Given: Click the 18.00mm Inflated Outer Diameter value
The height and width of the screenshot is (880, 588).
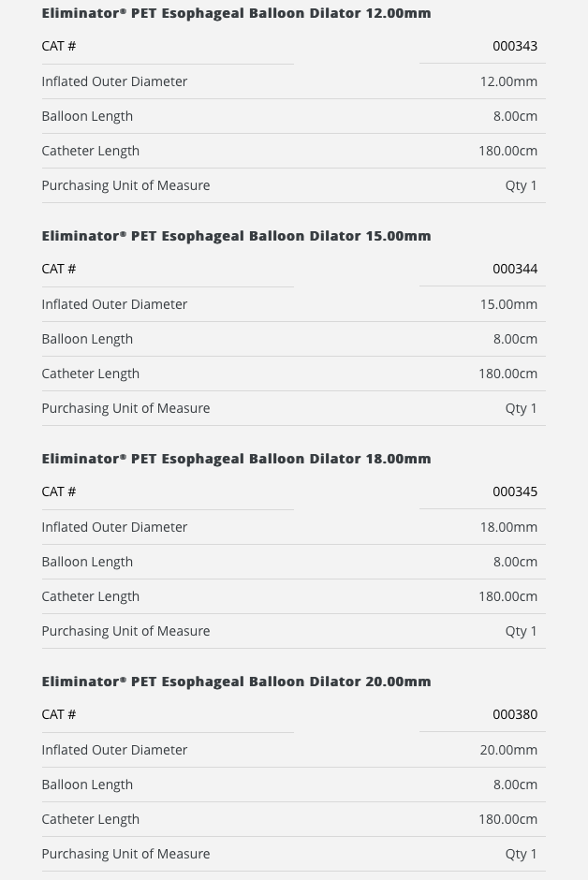Looking at the screenshot, I should click(x=508, y=527).
